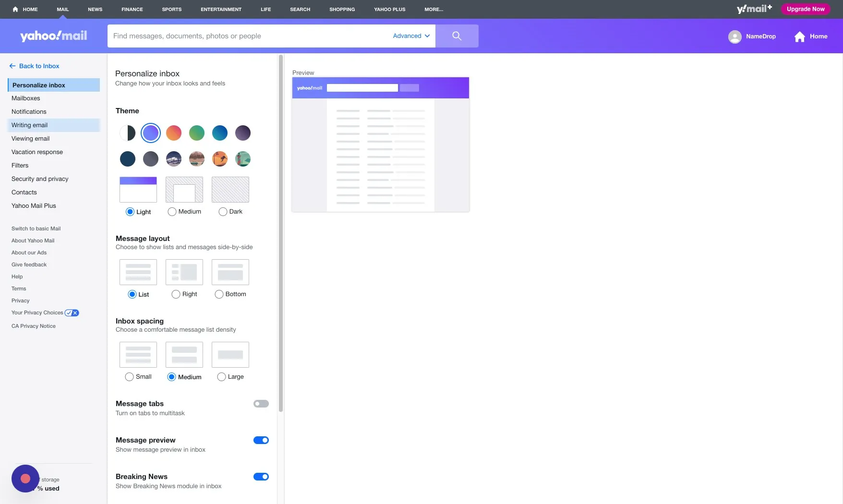
Task: Select the Medium theme radio button
Action: (x=172, y=212)
